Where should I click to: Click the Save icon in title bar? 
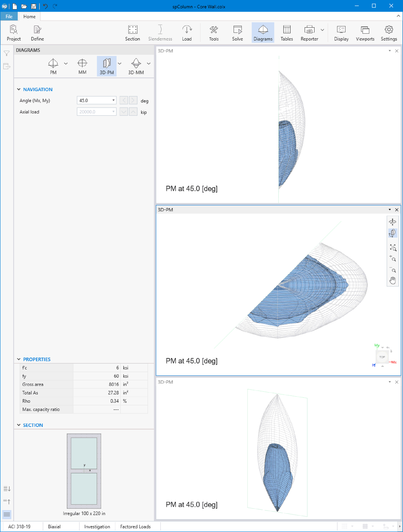34,6
